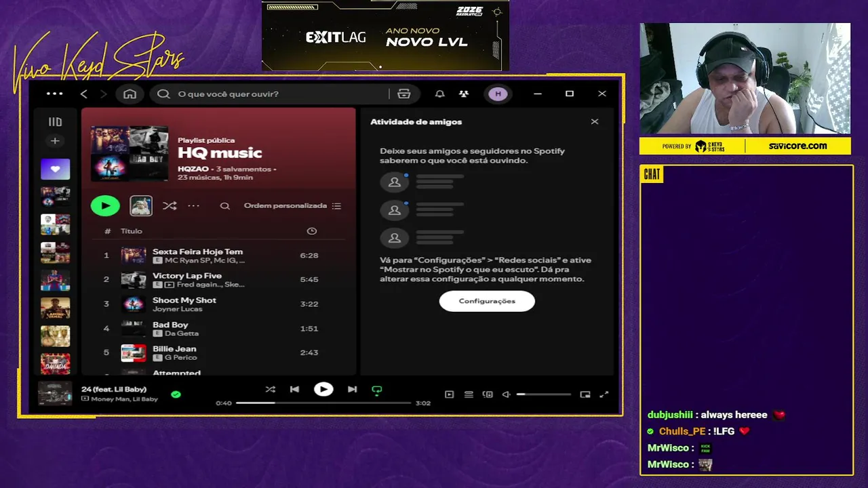This screenshot has width=868, height=488.
Task: Select the track "Shoot My Shot"
Action: tap(217, 304)
